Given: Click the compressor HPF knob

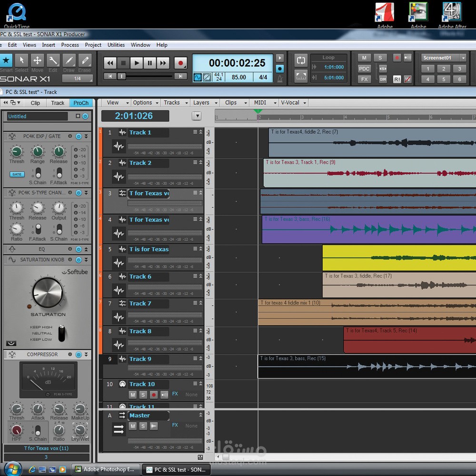Looking at the screenshot, I should pyautogui.click(x=16, y=430).
